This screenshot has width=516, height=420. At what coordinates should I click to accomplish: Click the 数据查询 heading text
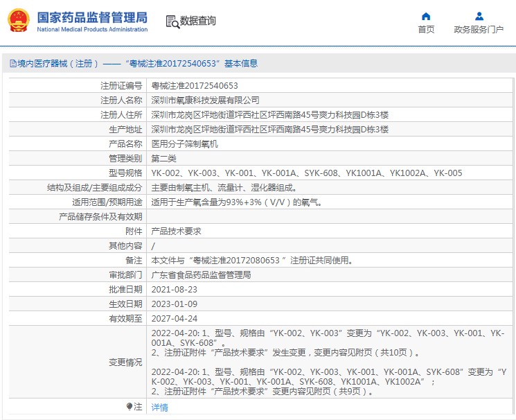tap(198, 21)
